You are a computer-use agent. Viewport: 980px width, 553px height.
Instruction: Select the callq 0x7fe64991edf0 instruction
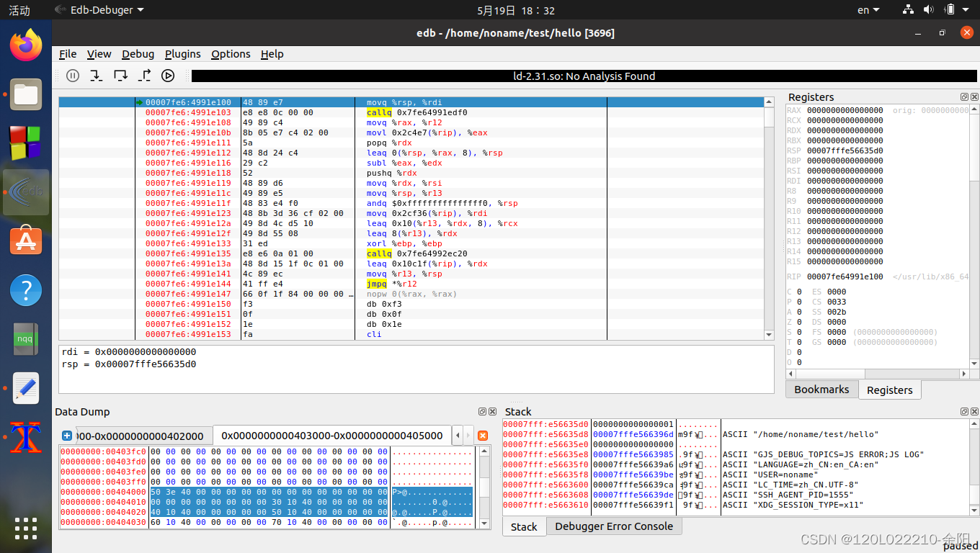[417, 112]
